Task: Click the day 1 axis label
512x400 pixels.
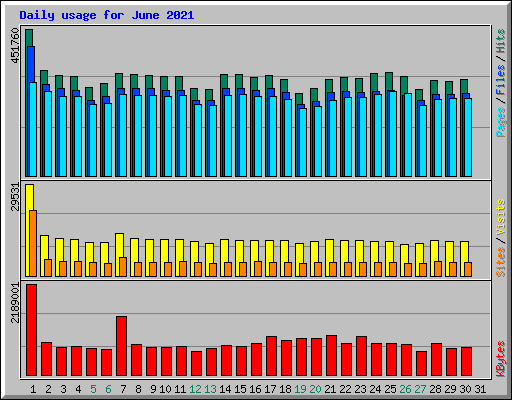Action: coord(33,389)
